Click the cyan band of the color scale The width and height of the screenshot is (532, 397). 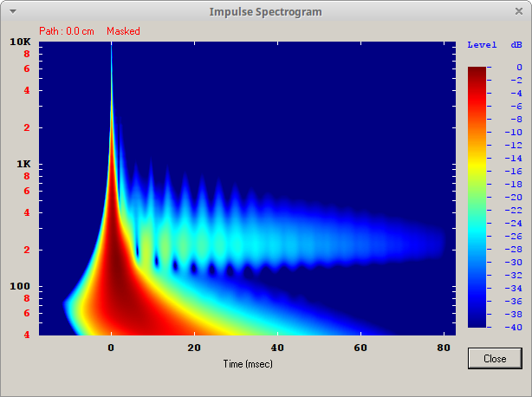click(x=477, y=230)
